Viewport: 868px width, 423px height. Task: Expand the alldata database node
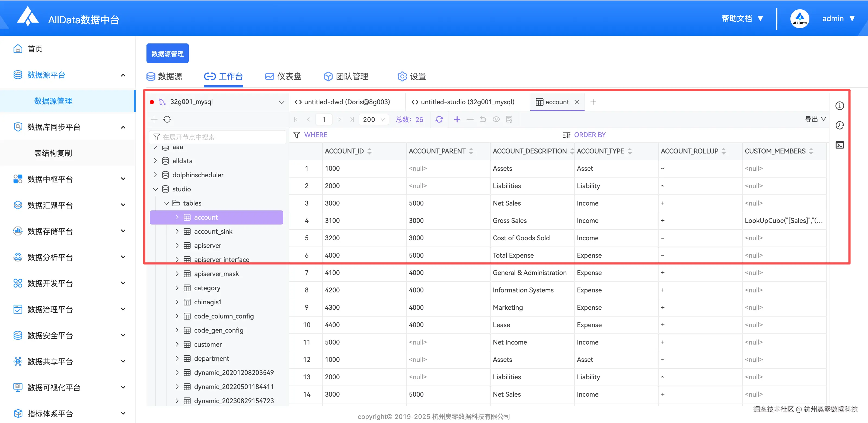pyautogui.click(x=155, y=161)
